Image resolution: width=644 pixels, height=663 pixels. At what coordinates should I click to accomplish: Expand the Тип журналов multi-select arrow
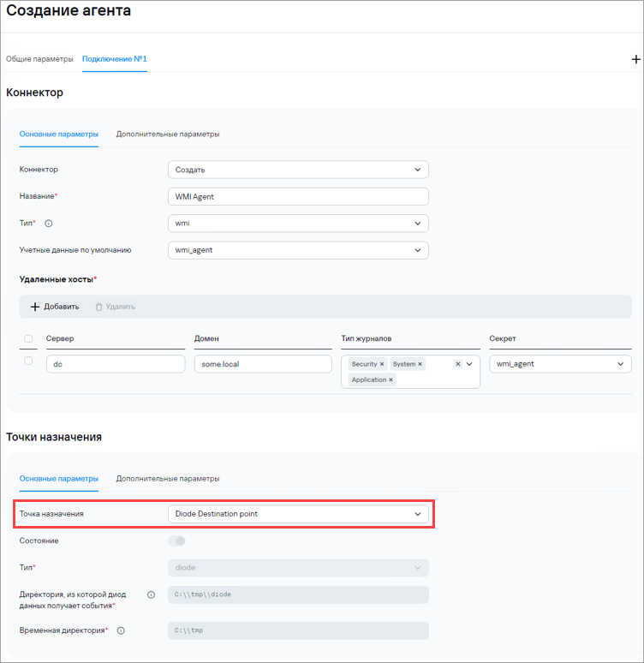coord(469,364)
